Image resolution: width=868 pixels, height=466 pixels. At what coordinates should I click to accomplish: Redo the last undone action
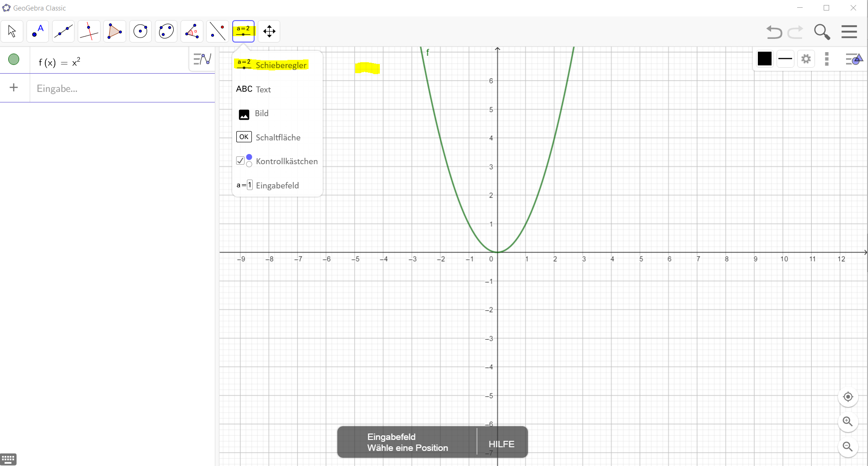[796, 32]
